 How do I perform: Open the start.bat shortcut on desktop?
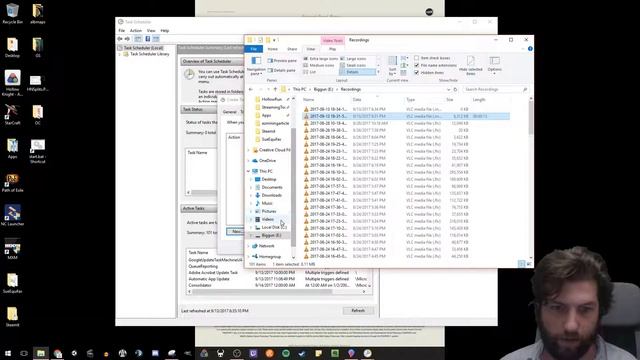click(37, 151)
